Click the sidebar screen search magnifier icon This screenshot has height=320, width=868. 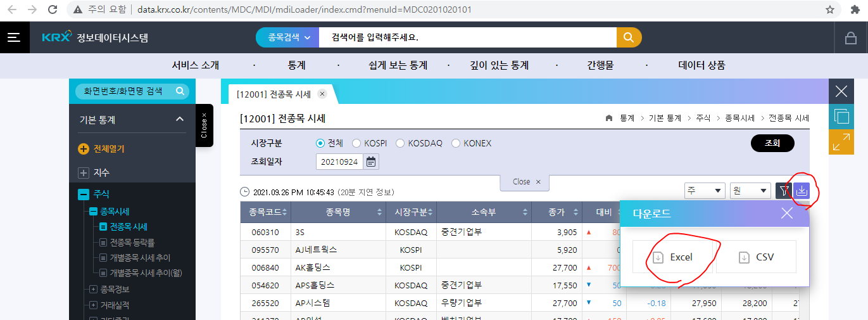180,91
